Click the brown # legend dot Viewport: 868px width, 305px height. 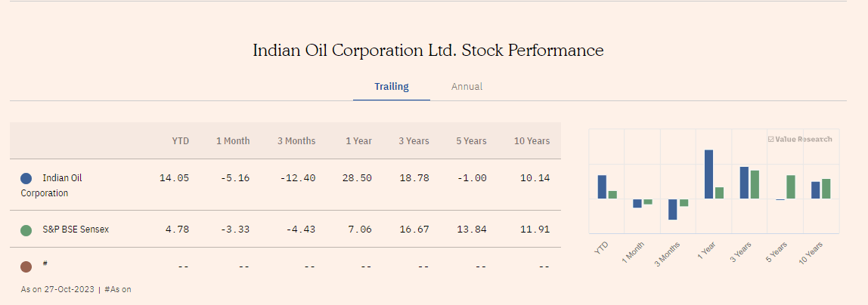26,266
